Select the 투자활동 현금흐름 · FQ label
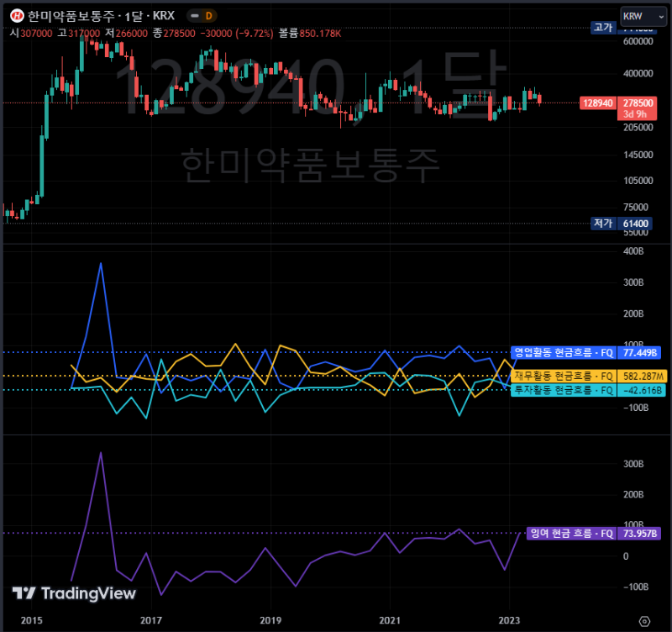 click(x=564, y=390)
